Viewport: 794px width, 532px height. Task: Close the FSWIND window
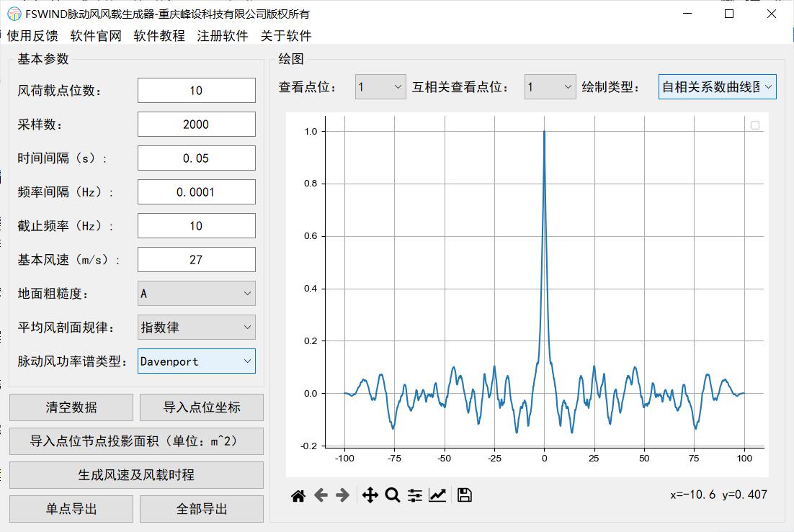tap(771, 14)
